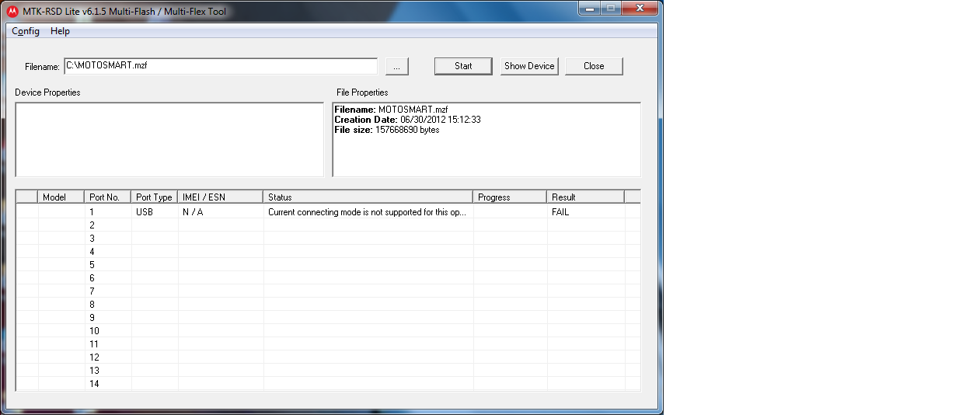Viewport: 980px width, 415px height.
Task: Select port number 4 row
Action: 328,252
